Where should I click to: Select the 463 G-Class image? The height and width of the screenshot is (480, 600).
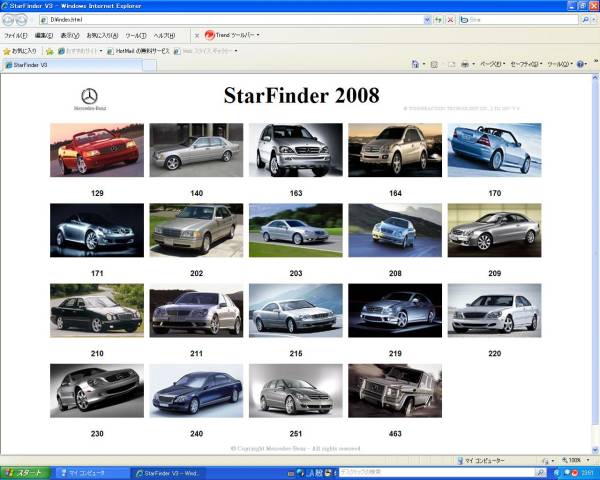click(395, 391)
